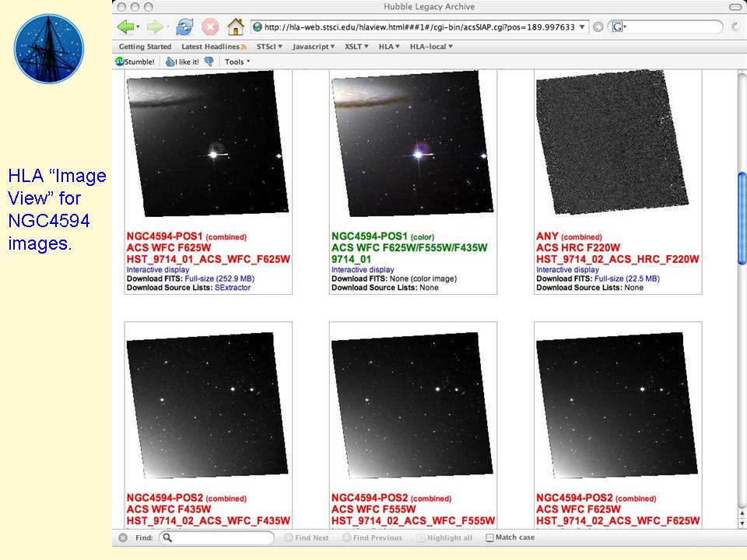This screenshot has width=747, height=560.
Task: Open the StumbleUpon Tools dropdown
Action: 237,61
